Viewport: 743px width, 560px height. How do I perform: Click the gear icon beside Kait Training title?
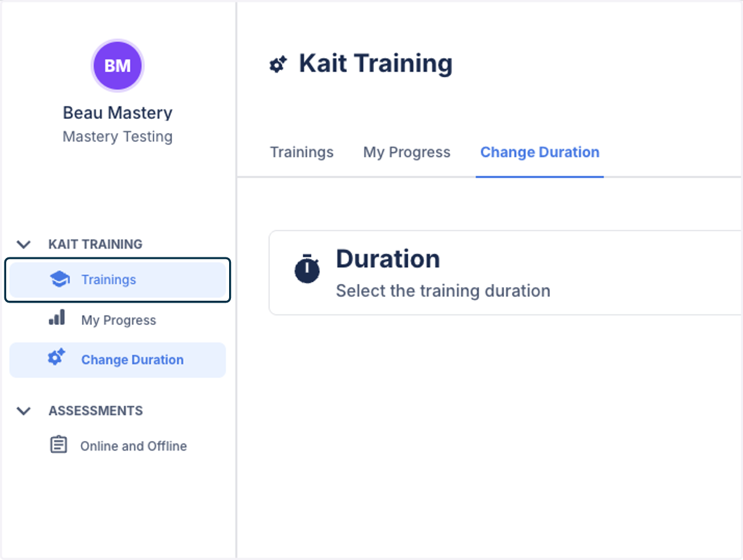(278, 64)
